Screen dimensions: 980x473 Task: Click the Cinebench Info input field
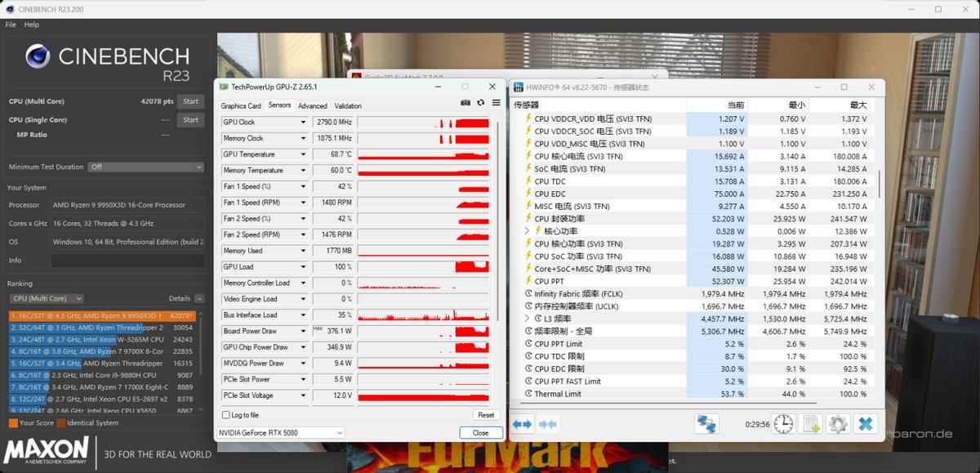[127, 261]
